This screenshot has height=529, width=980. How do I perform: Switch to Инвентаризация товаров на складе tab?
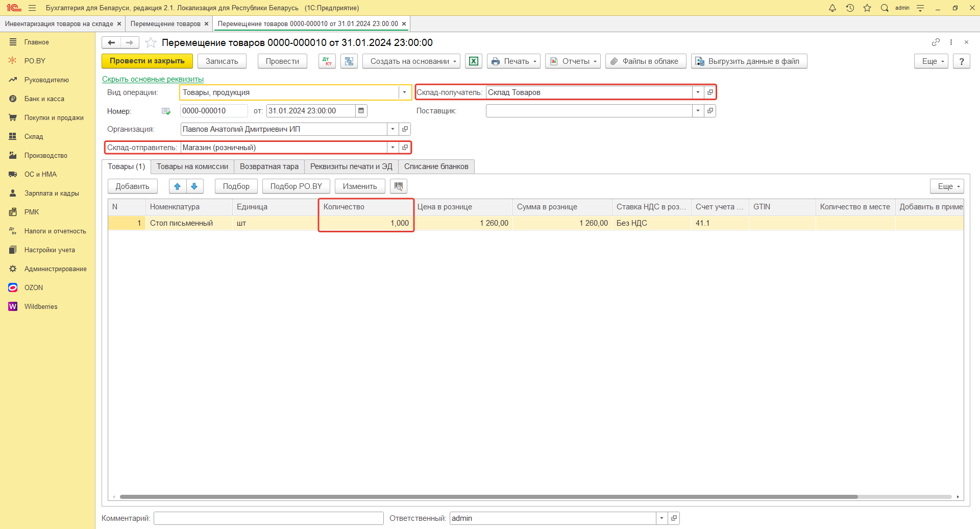(x=59, y=24)
